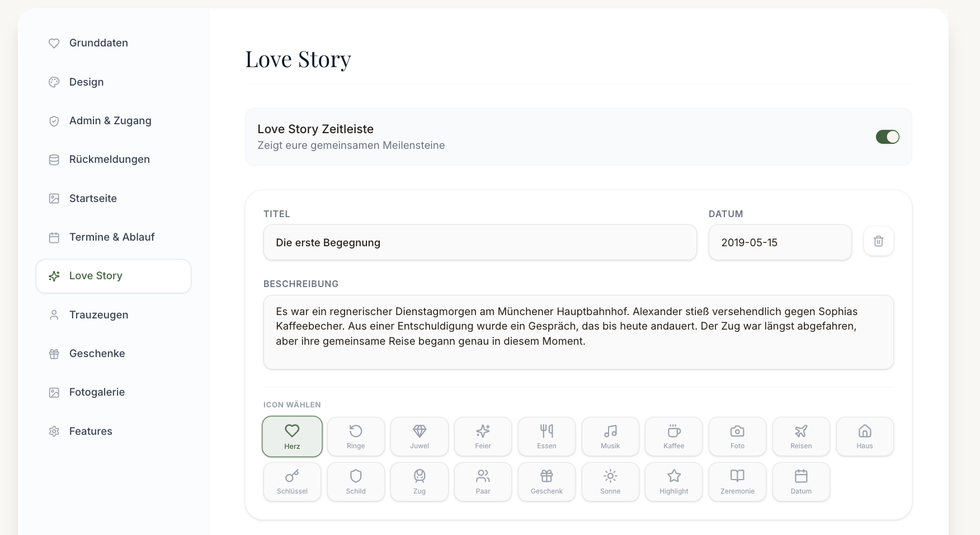Go to Termine & Ablauf

pyautogui.click(x=114, y=237)
